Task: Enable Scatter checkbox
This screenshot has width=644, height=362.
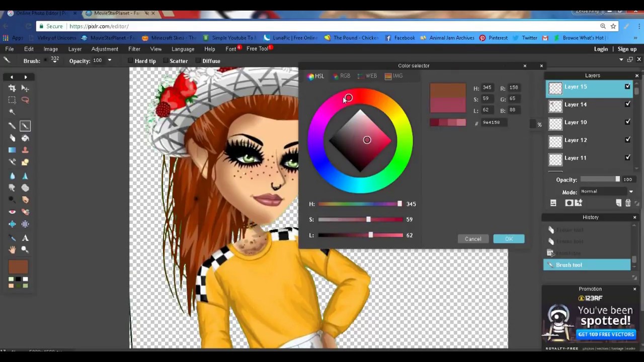Action: point(165,61)
